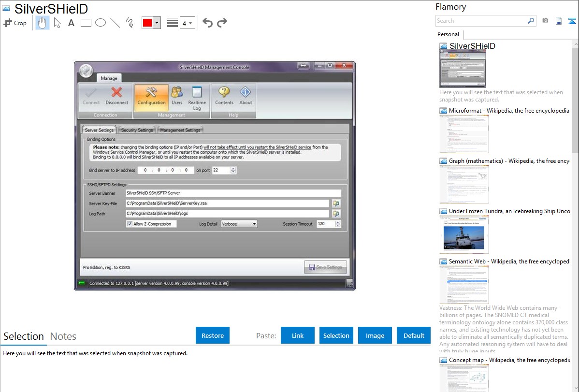Click the port number stepper
579x392 pixels.
233,170
